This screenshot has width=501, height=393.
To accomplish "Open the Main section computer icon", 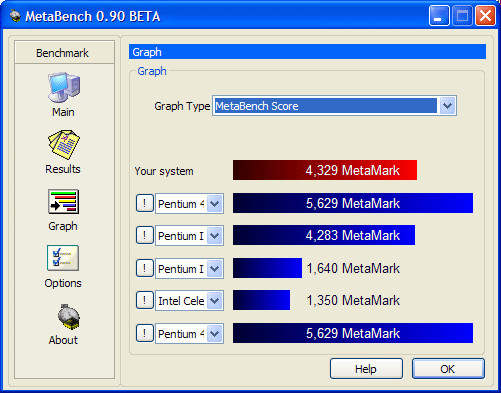I will click(x=64, y=87).
